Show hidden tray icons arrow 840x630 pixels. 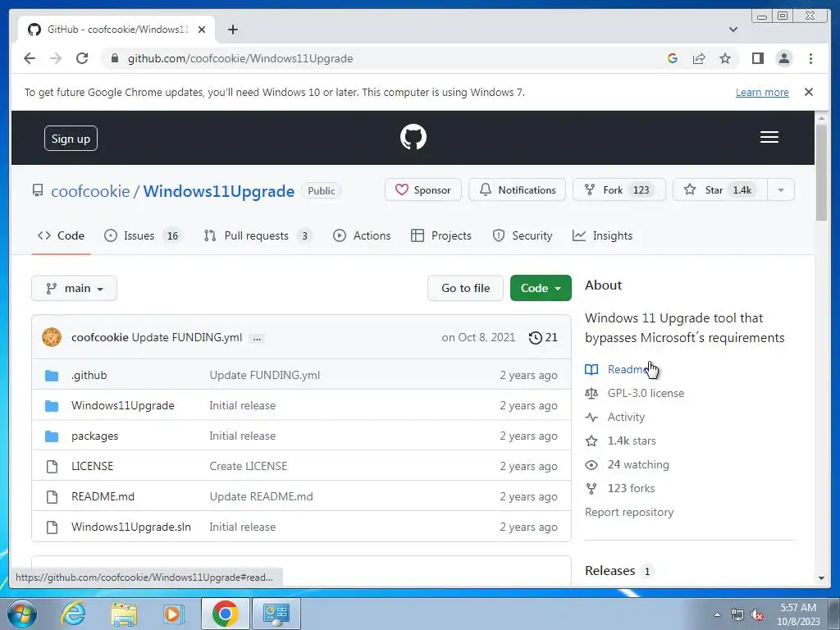point(717,614)
